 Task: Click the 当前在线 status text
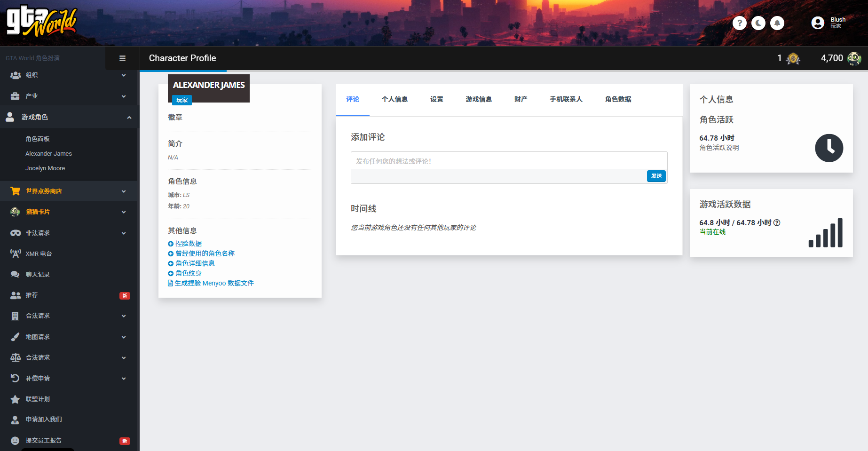[x=712, y=232]
